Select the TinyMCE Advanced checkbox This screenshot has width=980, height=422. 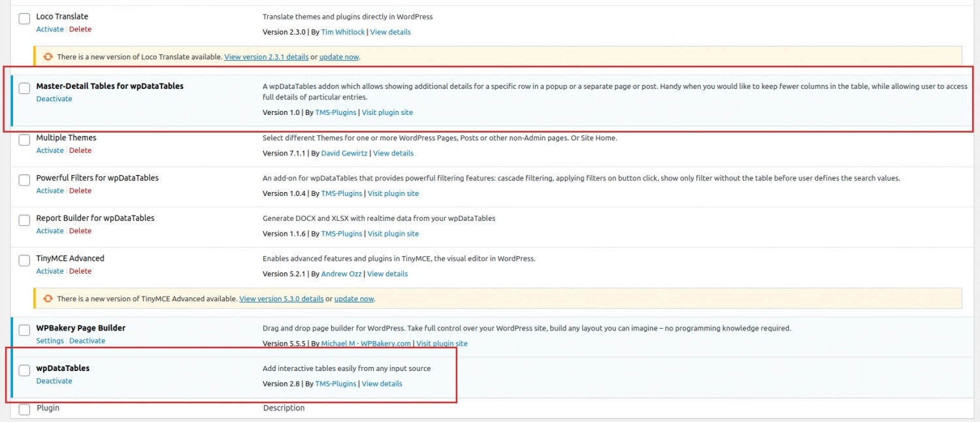[24, 260]
